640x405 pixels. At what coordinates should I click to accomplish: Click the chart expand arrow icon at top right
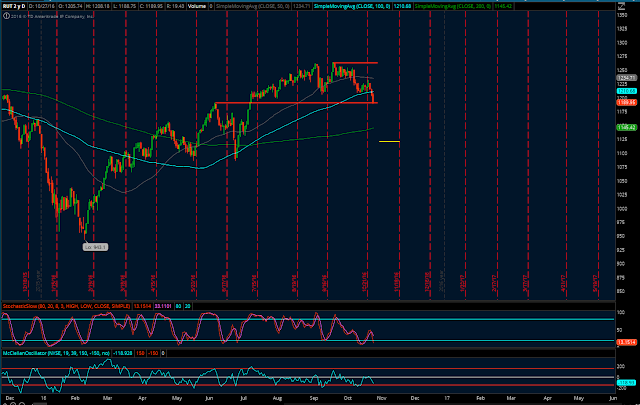(x=621, y=6)
